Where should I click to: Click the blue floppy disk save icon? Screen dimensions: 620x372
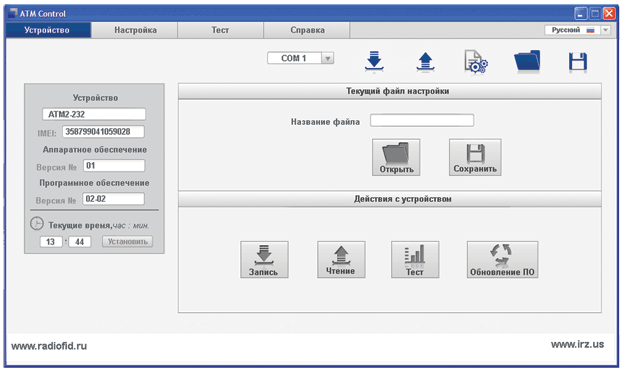(x=578, y=62)
